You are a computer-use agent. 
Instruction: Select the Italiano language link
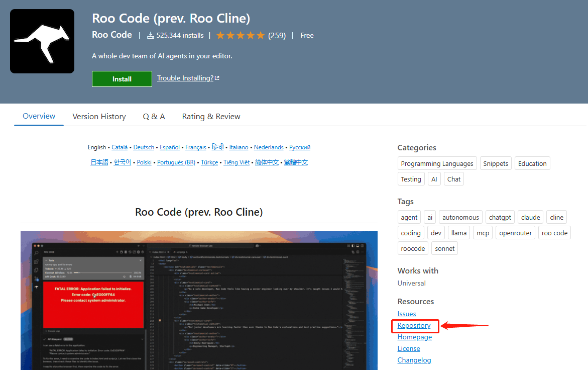point(239,147)
